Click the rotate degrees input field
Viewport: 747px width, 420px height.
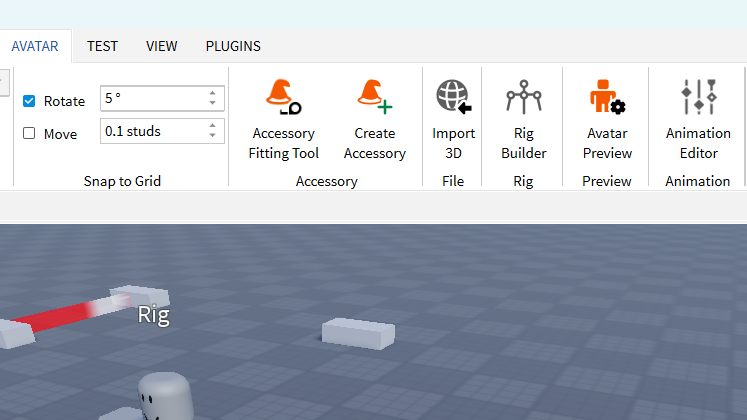(152, 99)
